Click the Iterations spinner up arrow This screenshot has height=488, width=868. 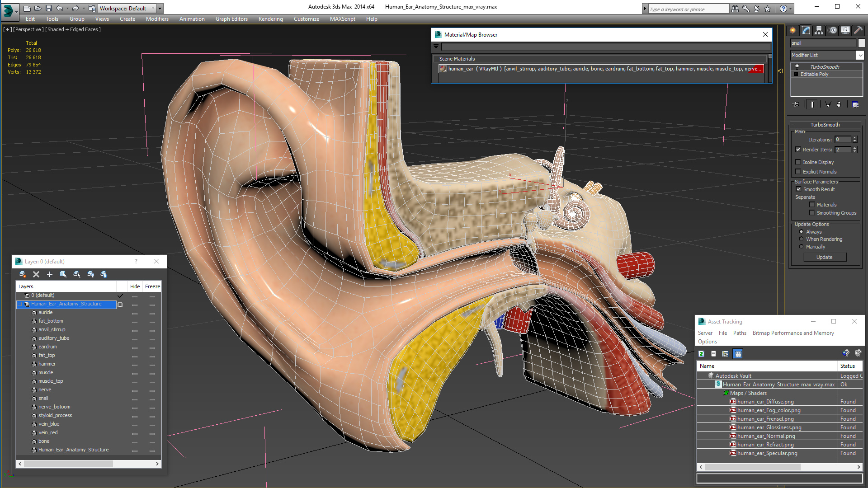(x=854, y=138)
